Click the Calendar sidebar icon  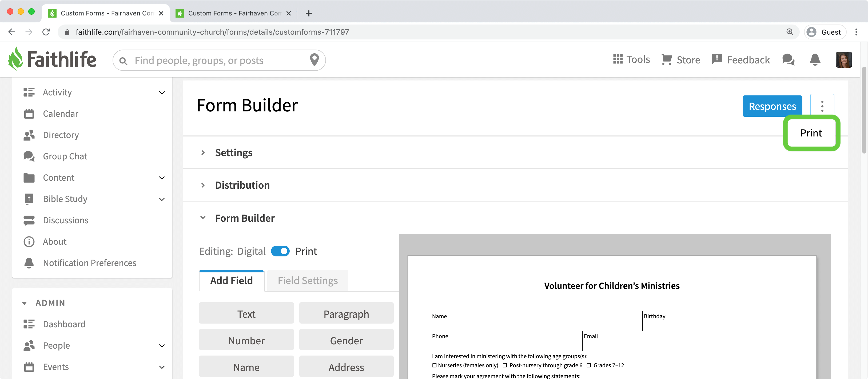coord(29,114)
